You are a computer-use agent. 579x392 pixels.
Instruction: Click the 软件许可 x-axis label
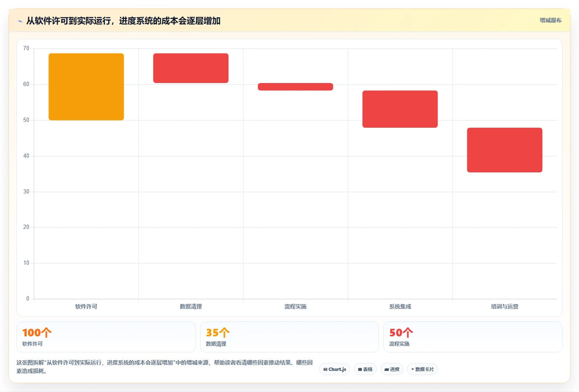pos(86,306)
